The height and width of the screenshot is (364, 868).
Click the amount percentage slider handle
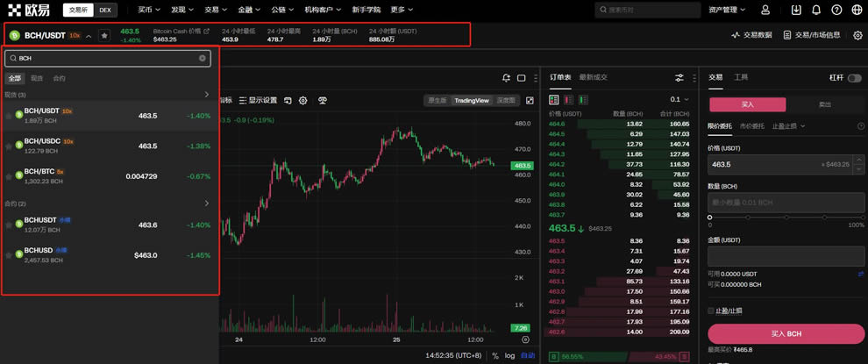pos(710,217)
